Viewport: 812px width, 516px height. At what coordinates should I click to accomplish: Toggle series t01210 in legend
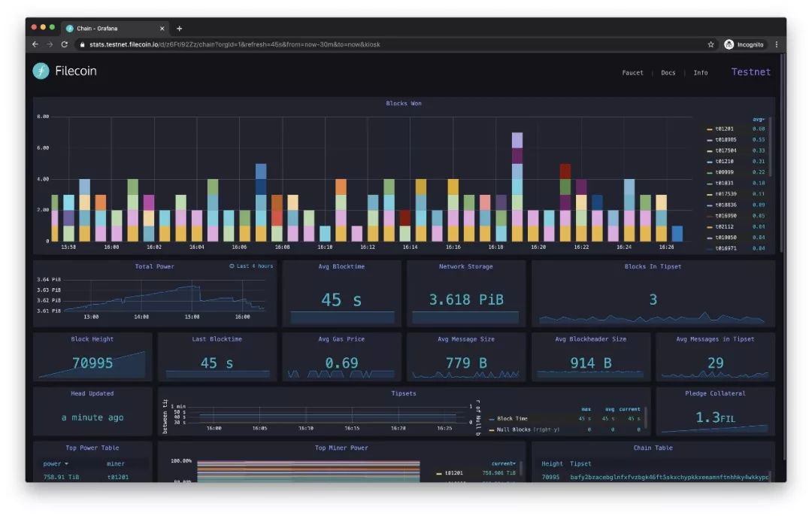tap(724, 161)
